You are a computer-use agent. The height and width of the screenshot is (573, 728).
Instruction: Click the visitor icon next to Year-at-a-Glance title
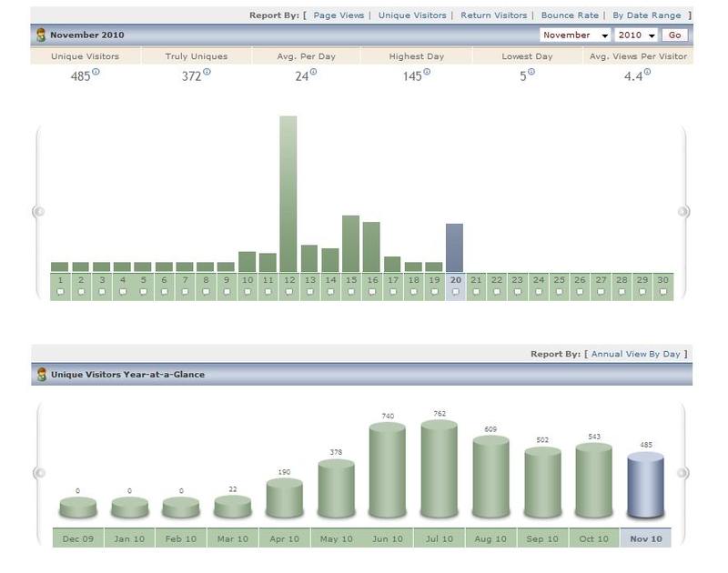(x=41, y=375)
